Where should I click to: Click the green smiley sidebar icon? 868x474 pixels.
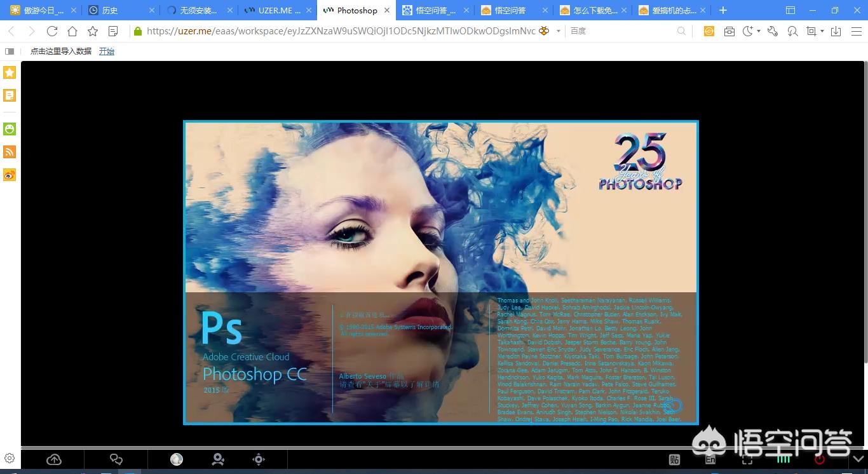[10, 129]
